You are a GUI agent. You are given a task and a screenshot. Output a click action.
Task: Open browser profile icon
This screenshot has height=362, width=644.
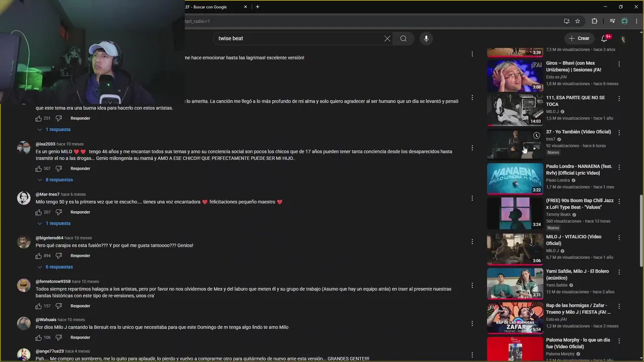[624, 21]
